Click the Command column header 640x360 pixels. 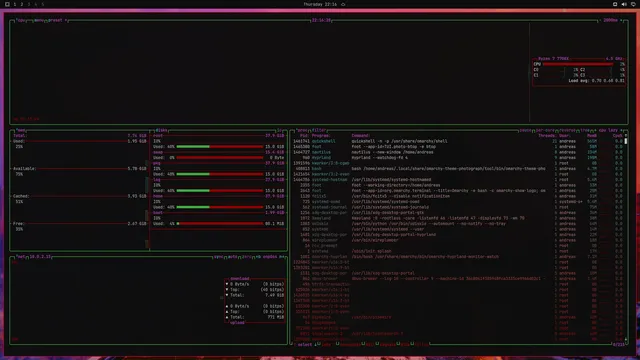361,136
